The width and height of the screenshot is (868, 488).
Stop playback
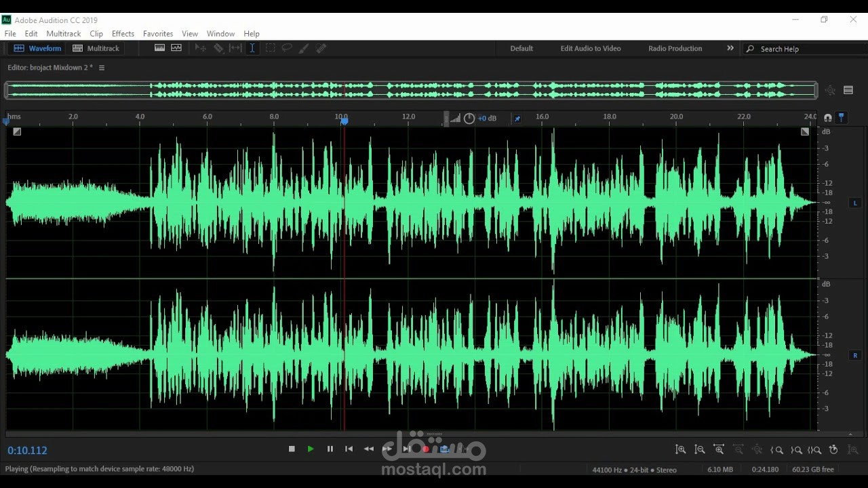click(292, 449)
